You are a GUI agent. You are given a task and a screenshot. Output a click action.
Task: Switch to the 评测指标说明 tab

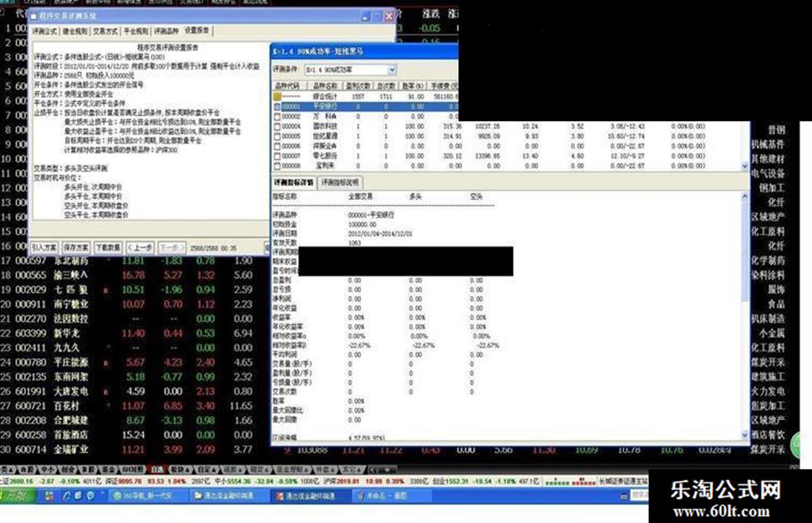click(340, 182)
